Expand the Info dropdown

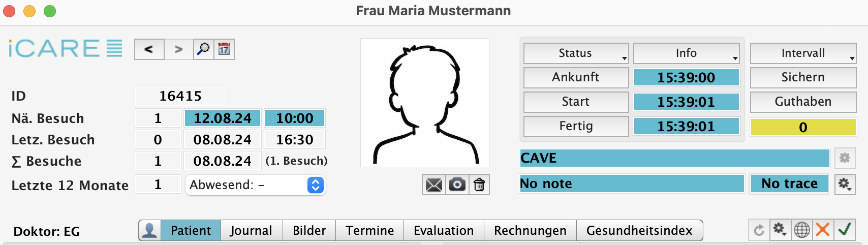point(686,53)
